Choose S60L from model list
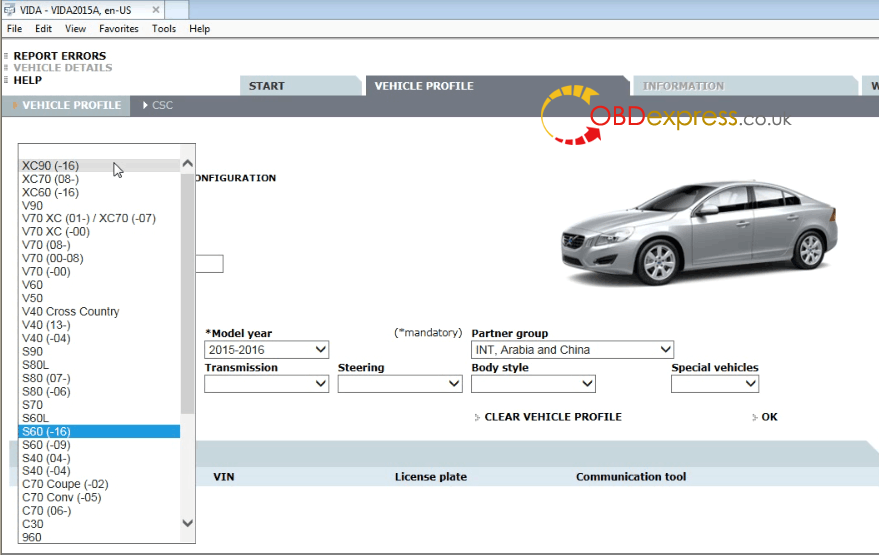The image size is (879, 555). [99, 418]
